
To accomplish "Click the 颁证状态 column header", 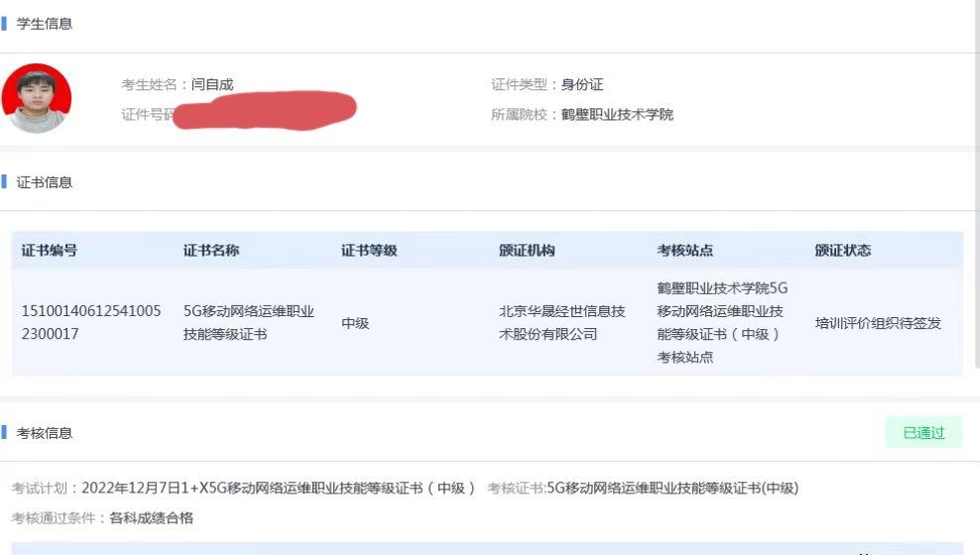I will coord(843,251).
